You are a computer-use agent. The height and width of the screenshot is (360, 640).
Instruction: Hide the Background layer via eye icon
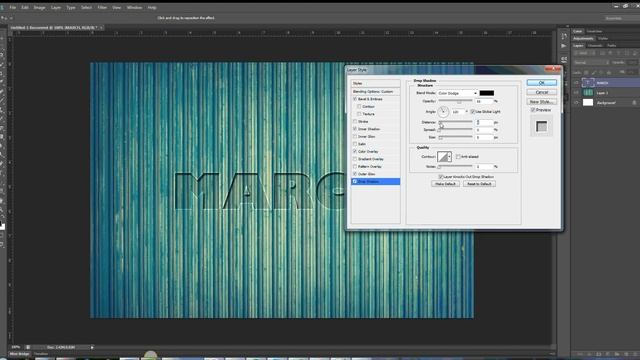click(576, 103)
